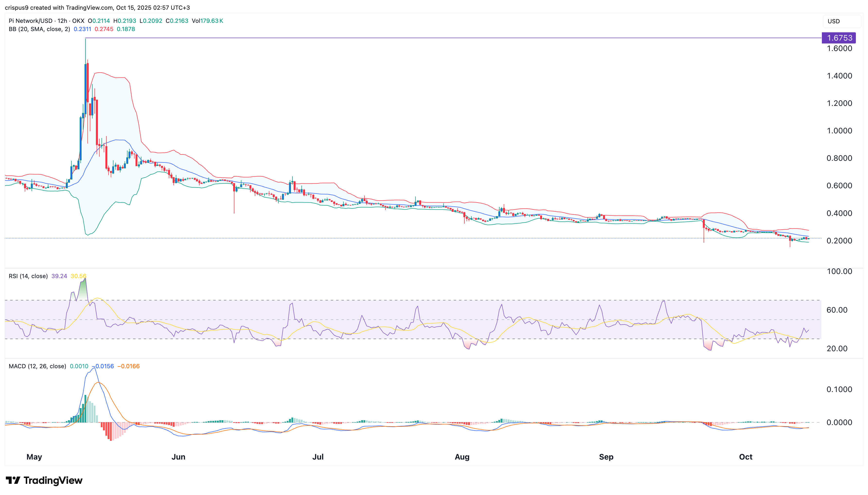Screen dimensions: 868x495
Task: Click the 1.0000 price axis level
Action: click(839, 130)
